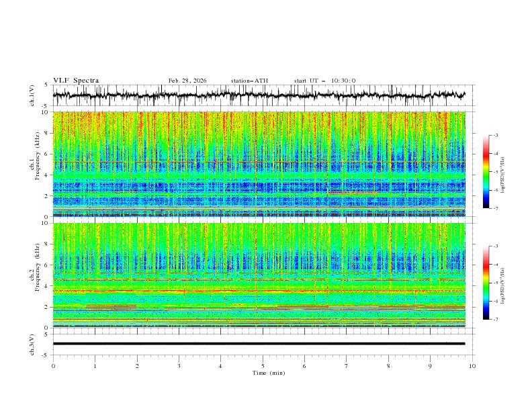
Task: Click the 5 tick on Time axis
Action: pyautogui.click(x=263, y=366)
